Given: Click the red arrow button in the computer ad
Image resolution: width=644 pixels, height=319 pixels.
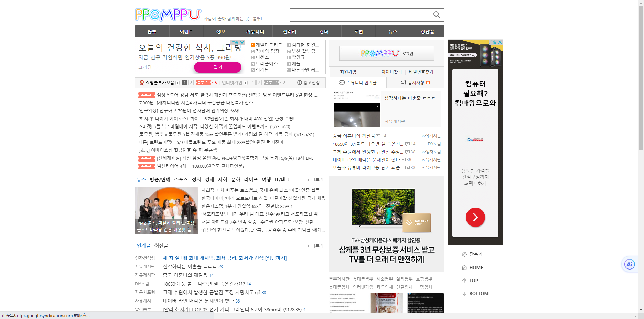Looking at the screenshot, I should 475,217.
